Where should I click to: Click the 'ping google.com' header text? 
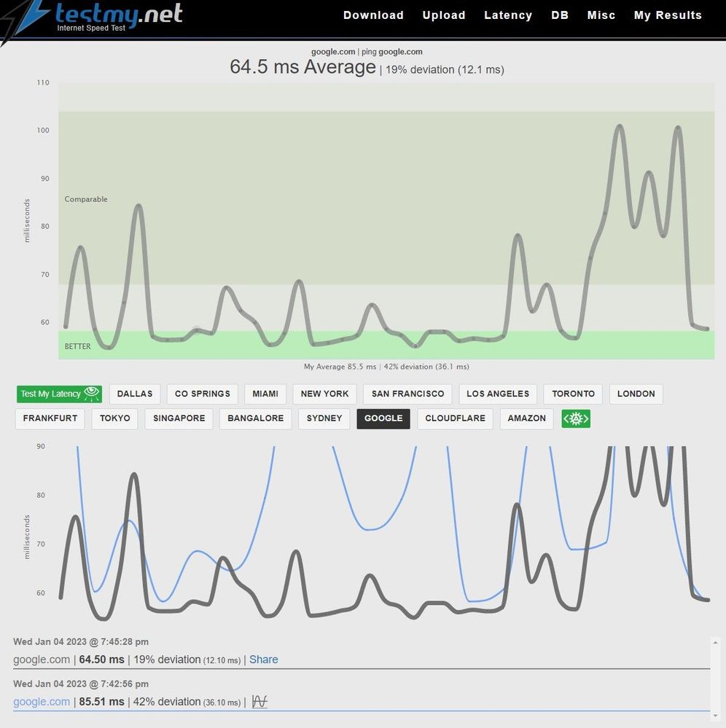point(392,52)
